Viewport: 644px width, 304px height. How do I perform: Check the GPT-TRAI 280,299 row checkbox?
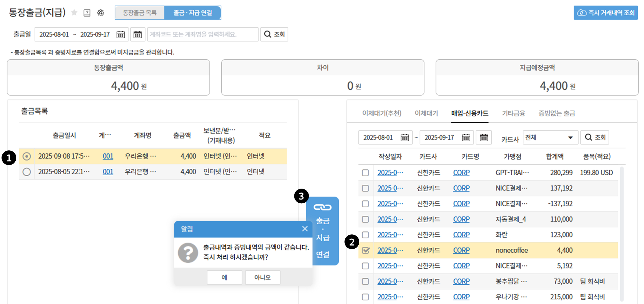[366, 173]
